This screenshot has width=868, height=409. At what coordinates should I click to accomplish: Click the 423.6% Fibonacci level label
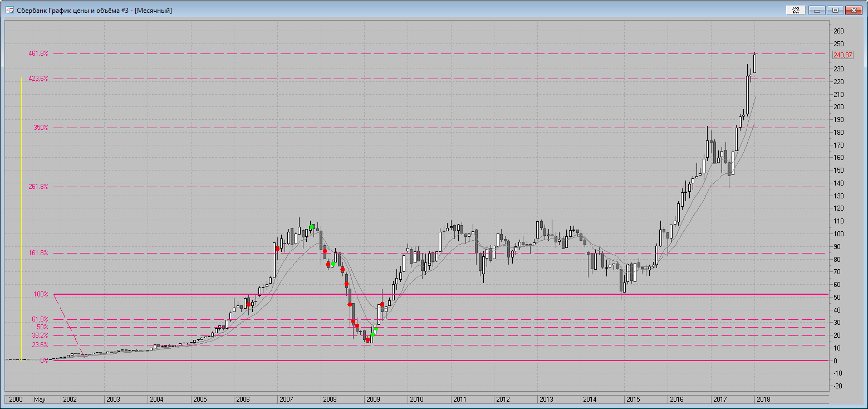(38, 79)
